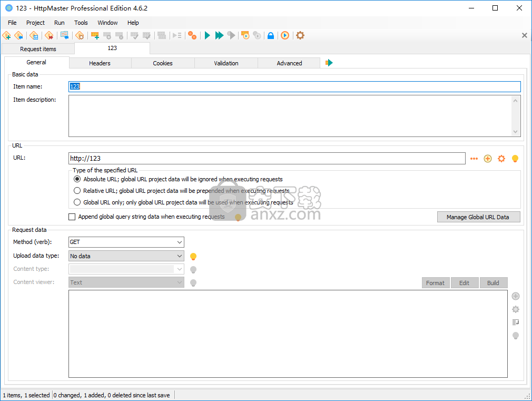Image resolution: width=532 pixels, height=401 pixels.
Task: Select the Relative URL radio button
Action: (x=77, y=190)
